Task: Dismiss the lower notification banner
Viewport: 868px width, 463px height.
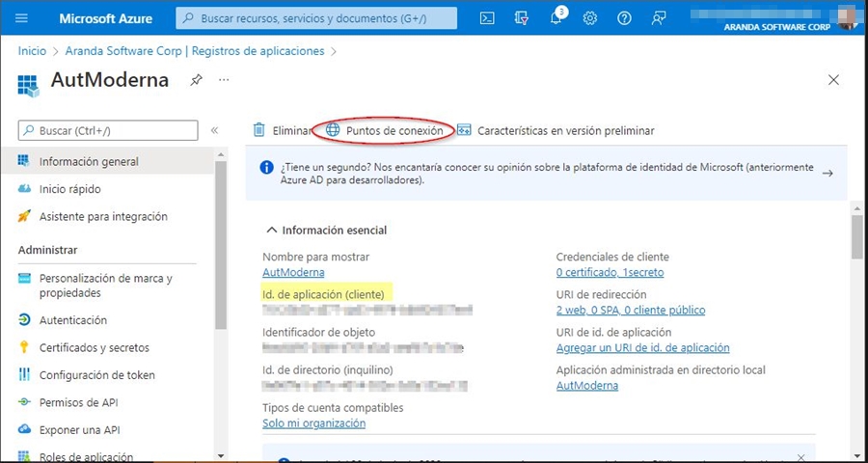Action: click(800, 457)
